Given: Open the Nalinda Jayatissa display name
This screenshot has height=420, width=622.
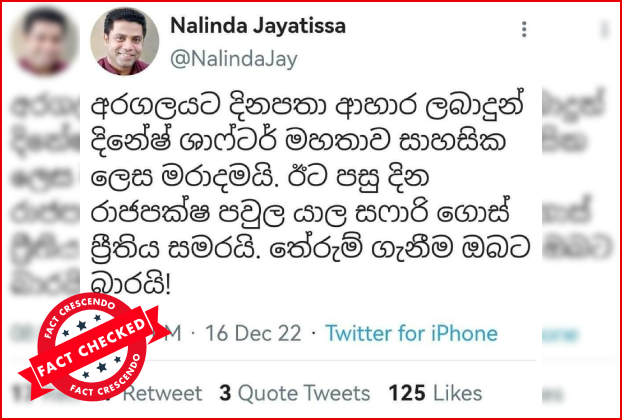Looking at the screenshot, I should tap(258, 26).
